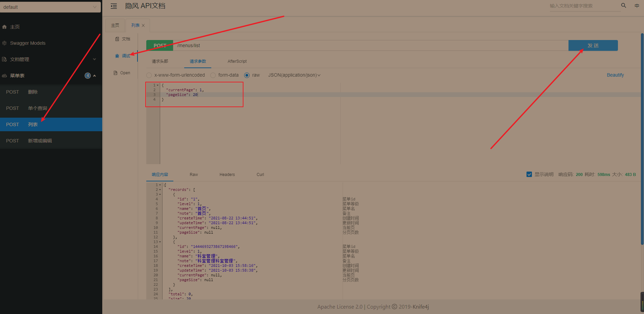Switch to 请求头部 tab

[x=160, y=61]
